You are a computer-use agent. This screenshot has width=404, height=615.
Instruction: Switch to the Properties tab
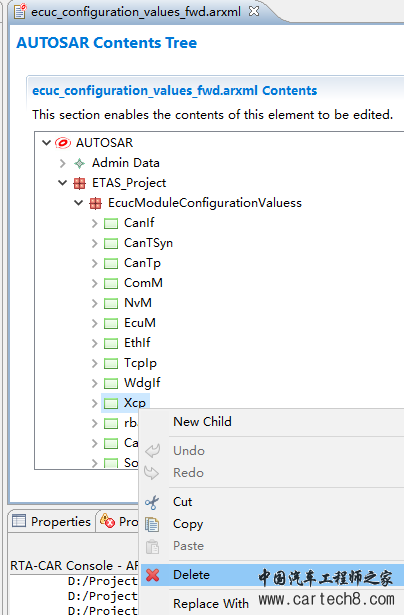click(52, 521)
